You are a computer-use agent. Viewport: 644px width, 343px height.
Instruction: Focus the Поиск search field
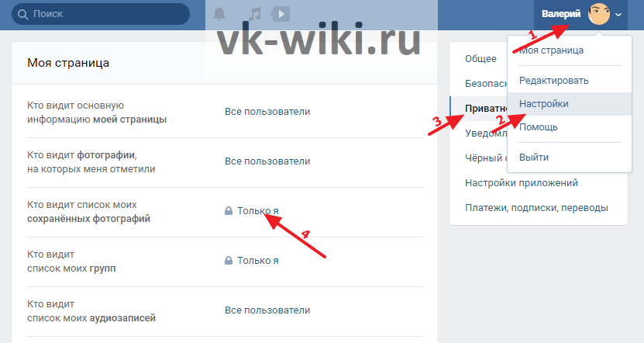pyautogui.click(x=101, y=14)
